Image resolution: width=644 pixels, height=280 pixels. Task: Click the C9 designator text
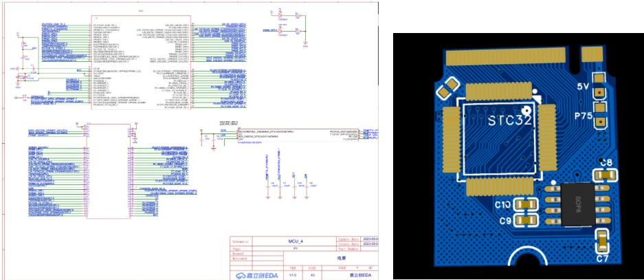pyautogui.click(x=506, y=221)
